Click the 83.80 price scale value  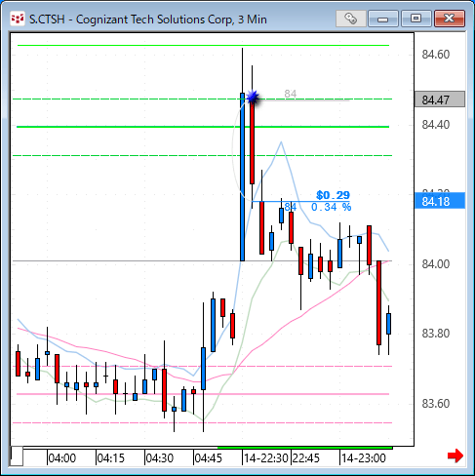pos(436,334)
